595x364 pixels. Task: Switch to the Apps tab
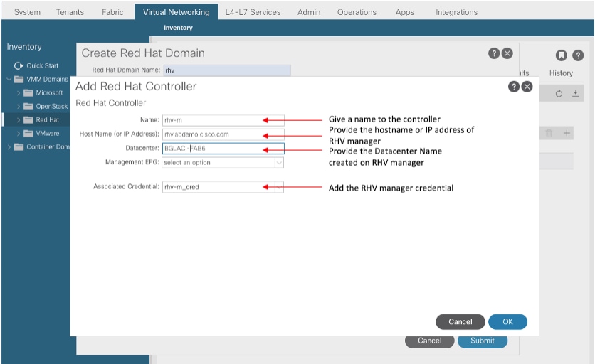click(404, 12)
